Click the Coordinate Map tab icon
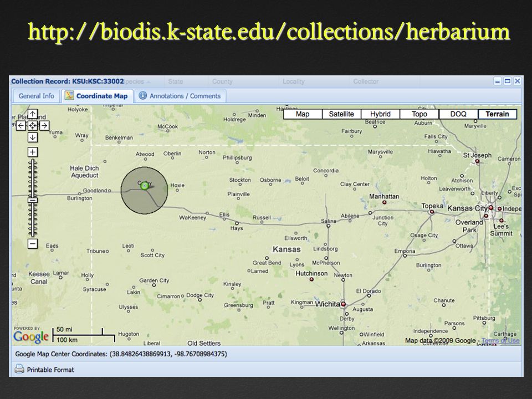The image size is (532, 399). coord(70,96)
